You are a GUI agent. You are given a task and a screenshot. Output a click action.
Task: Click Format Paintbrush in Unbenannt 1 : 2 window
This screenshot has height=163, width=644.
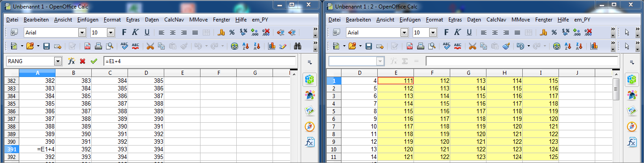(x=506, y=46)
